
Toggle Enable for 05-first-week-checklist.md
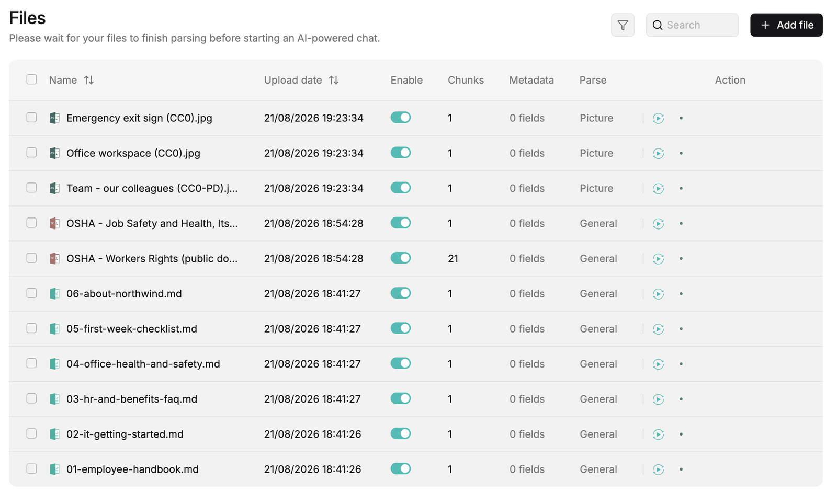(401, 328)
